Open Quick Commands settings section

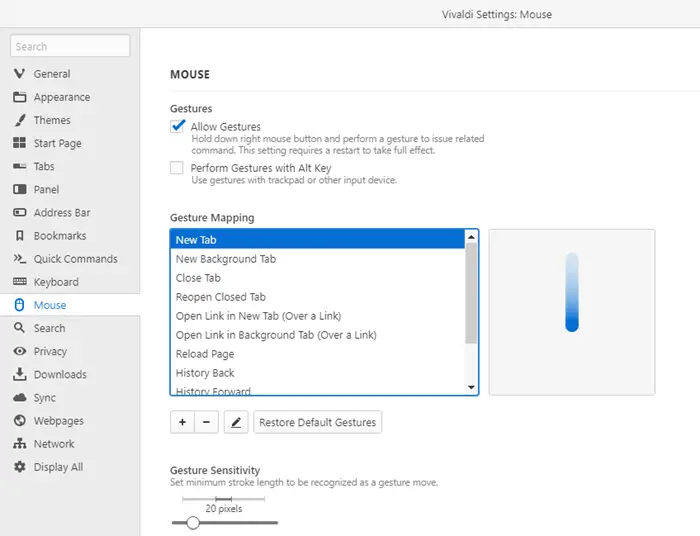75,259
